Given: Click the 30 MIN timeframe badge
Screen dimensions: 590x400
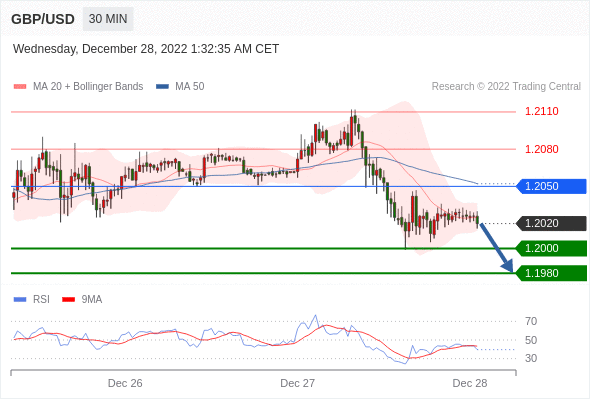Looking at the screenshot, I should (x=108, y=19).
